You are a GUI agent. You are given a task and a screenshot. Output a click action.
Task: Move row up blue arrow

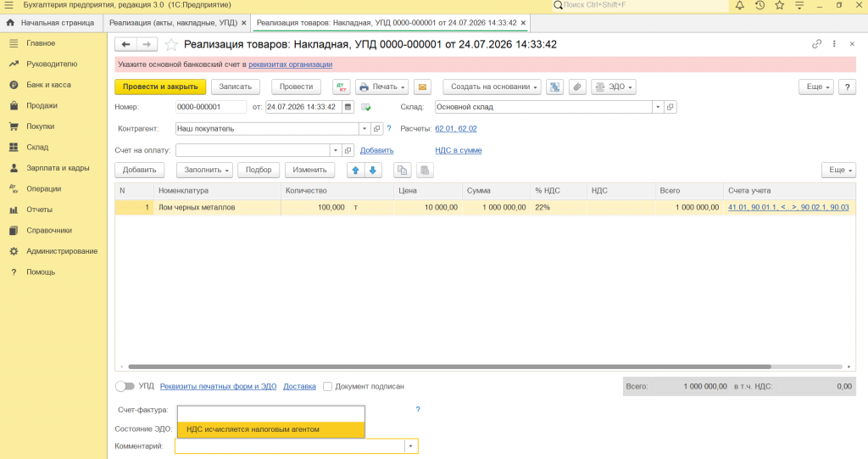coord(355,171)
